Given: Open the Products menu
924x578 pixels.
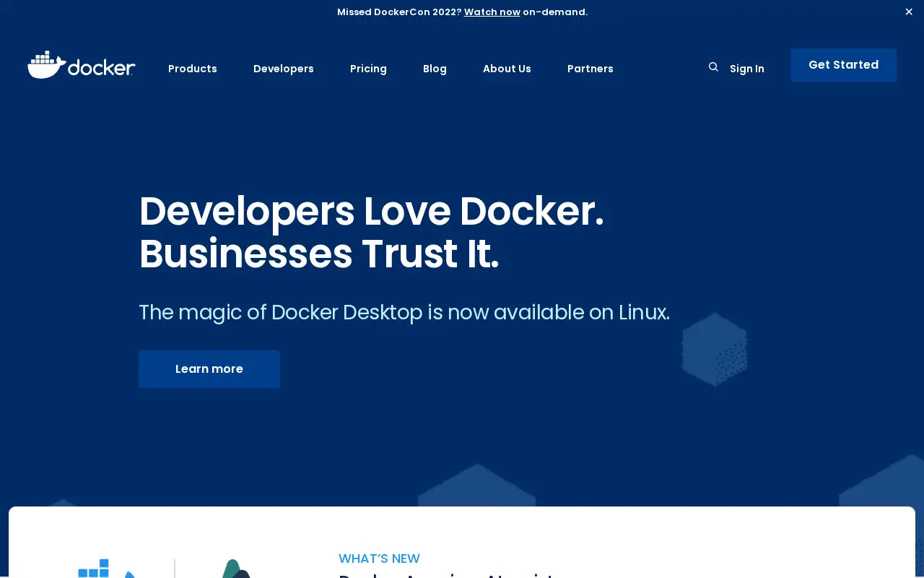Looking at the screenshot, I should coord(193,69).
